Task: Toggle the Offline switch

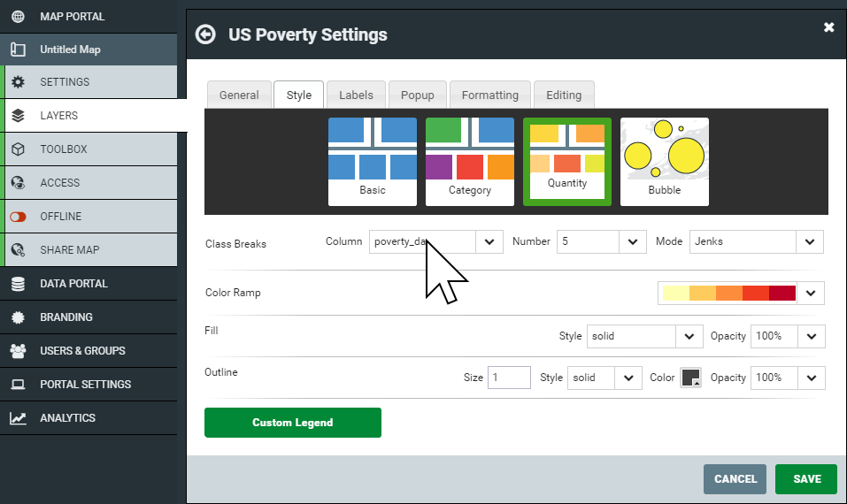Action: pos(18,217)
